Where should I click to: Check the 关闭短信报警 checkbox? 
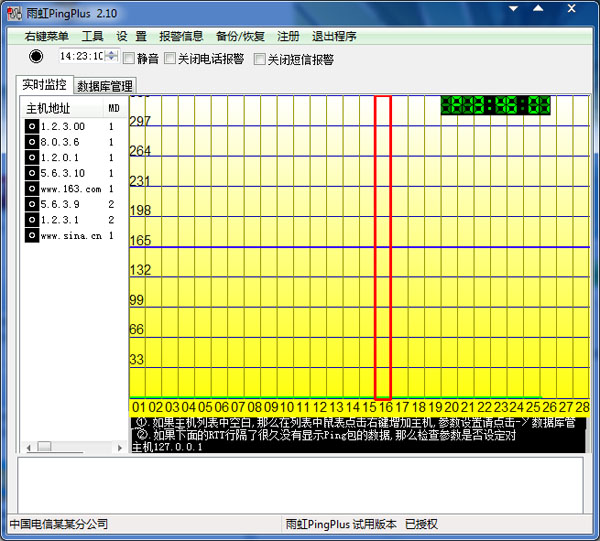click(x=260, y=59)
